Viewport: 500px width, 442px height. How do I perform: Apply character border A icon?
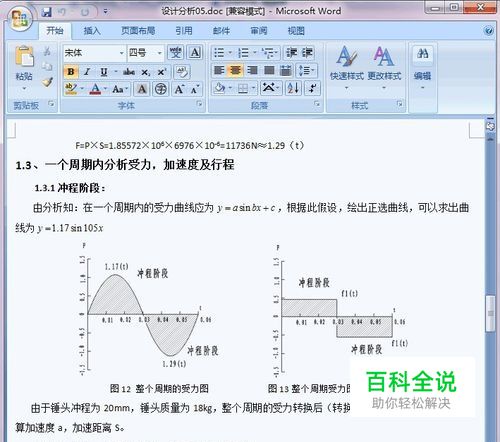[195, 53]
